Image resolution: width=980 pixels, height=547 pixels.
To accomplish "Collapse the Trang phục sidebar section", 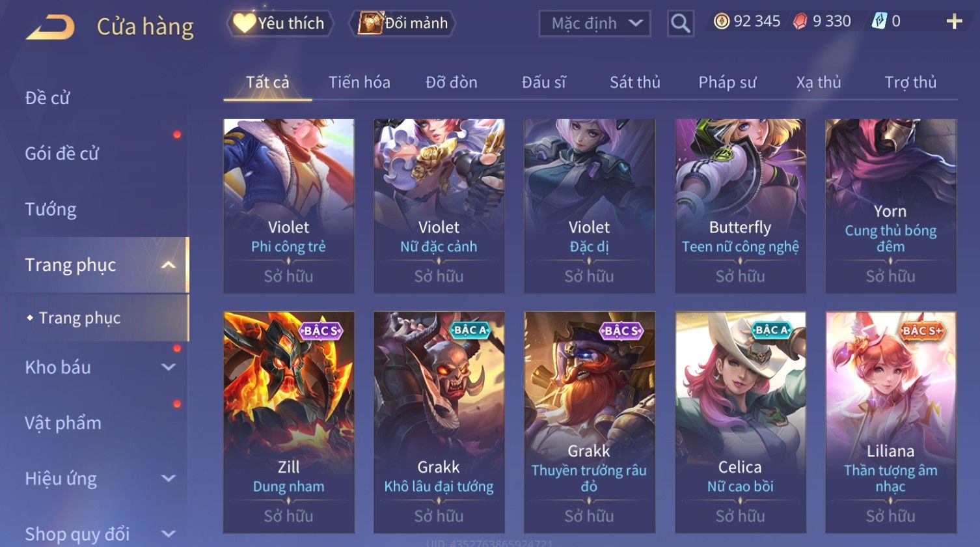I will [168, 265].
